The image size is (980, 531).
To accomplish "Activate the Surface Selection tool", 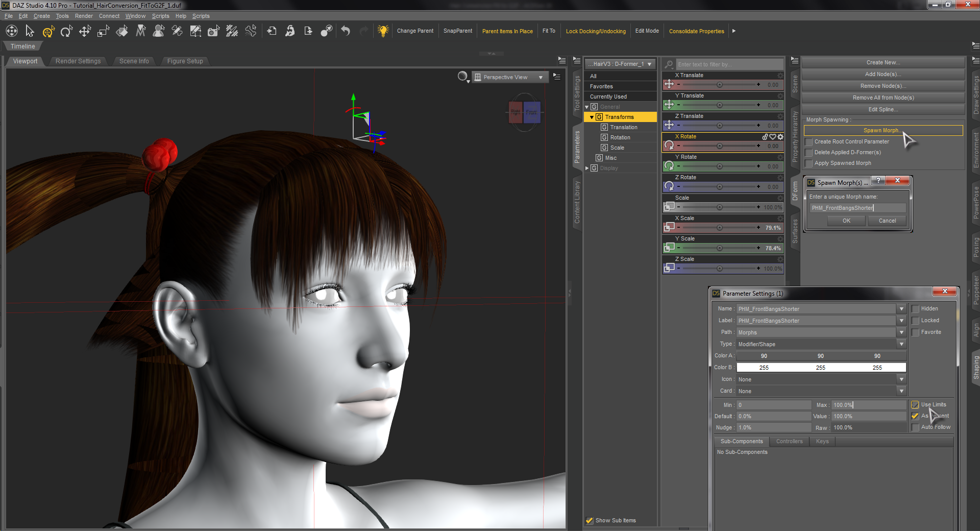I will [x=122, y=31].
